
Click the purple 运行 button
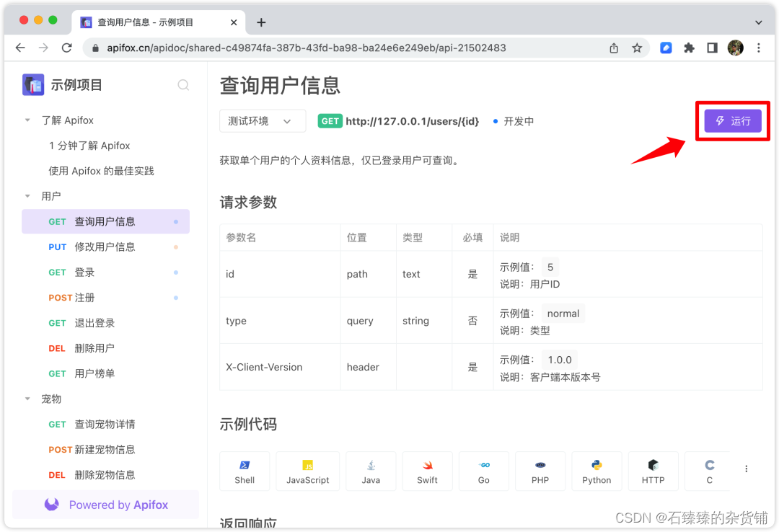point(732,121)
